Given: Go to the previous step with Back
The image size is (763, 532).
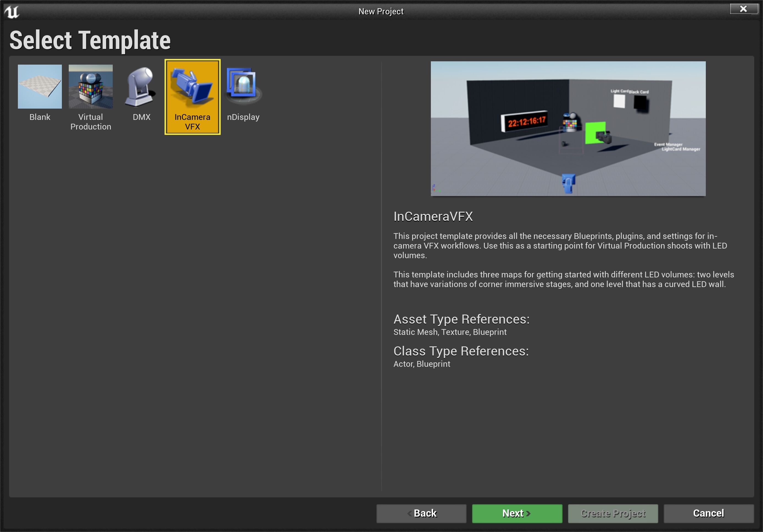Looking at the screenshot, I should pyautogui.click(x=421, y=513).
